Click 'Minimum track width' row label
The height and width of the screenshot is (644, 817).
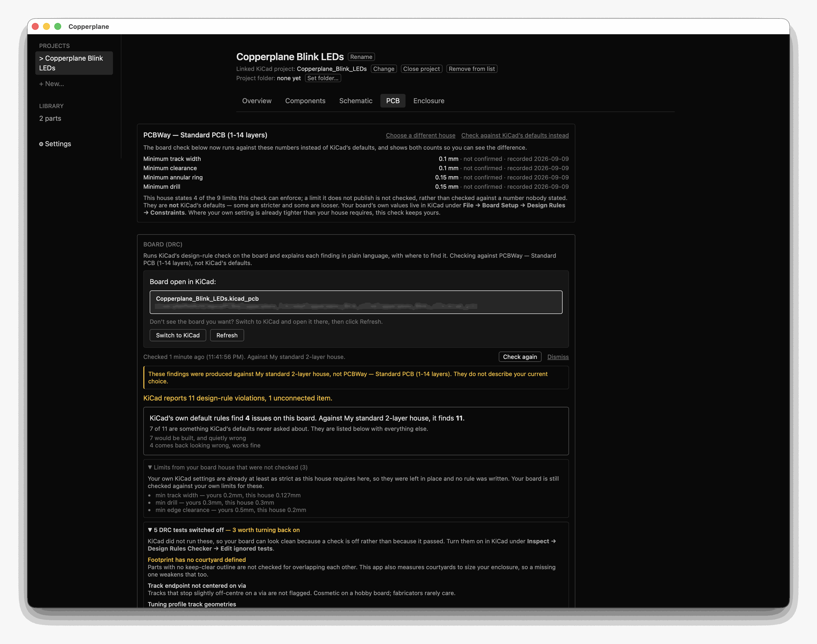[x=172, y=159]
